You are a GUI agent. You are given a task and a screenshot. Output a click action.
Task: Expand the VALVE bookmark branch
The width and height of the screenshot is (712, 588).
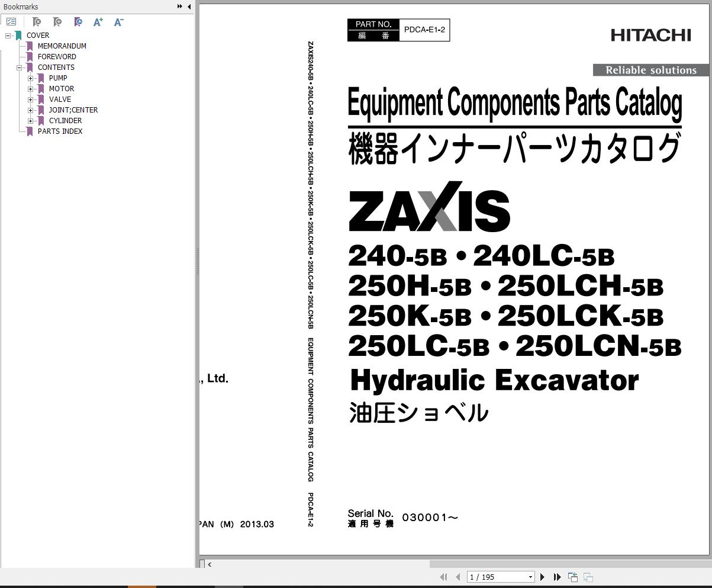coord(31,99)
